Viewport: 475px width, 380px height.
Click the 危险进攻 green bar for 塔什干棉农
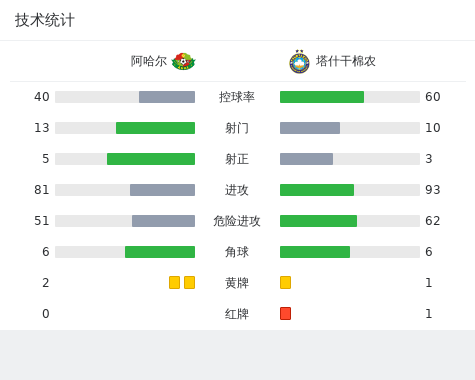tap(318, 221)
